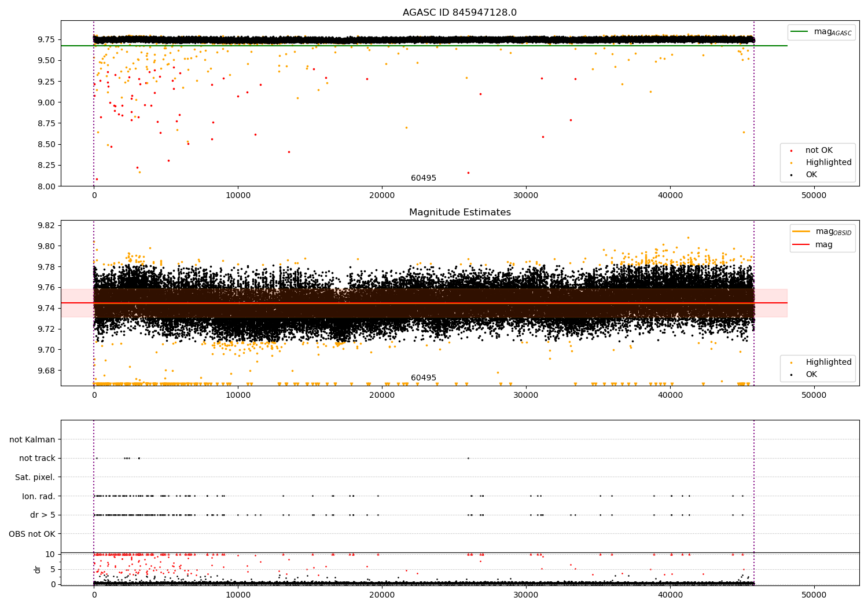Click the 8.00 y-tick in top plot
The image size is (868, 608).
[46, 186]
